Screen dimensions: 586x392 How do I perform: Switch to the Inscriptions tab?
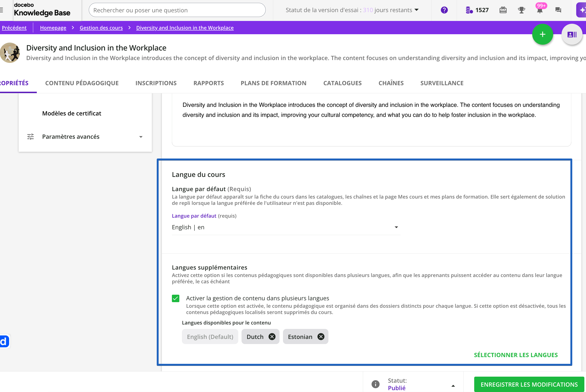point(156,83)
